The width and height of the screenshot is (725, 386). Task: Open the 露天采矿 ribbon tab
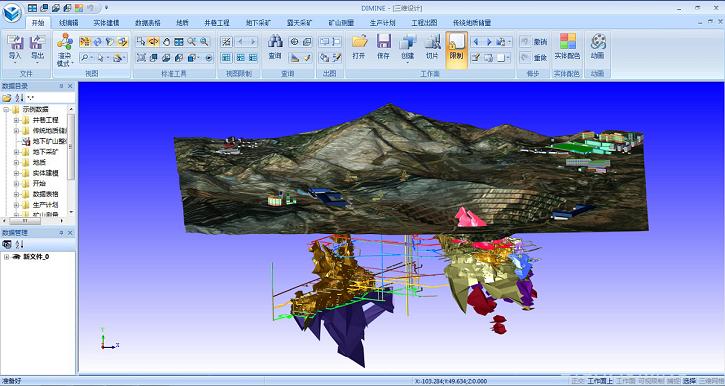tap(299, 22)
